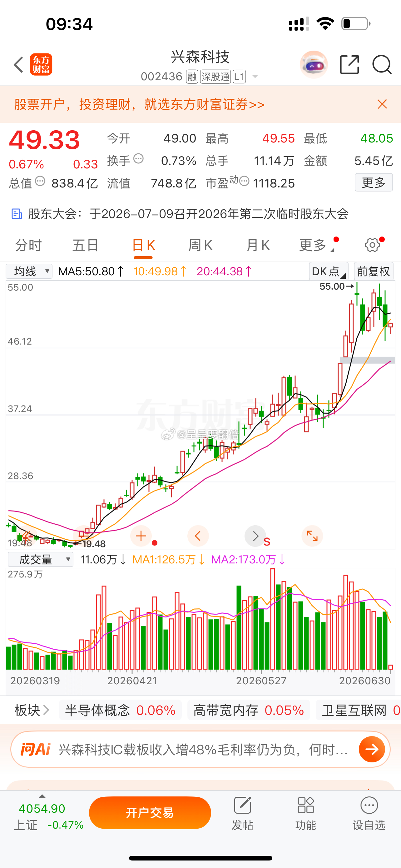Expand the 板块 sector list
This screenshot has width=401, height=868.
pos(32,710)
